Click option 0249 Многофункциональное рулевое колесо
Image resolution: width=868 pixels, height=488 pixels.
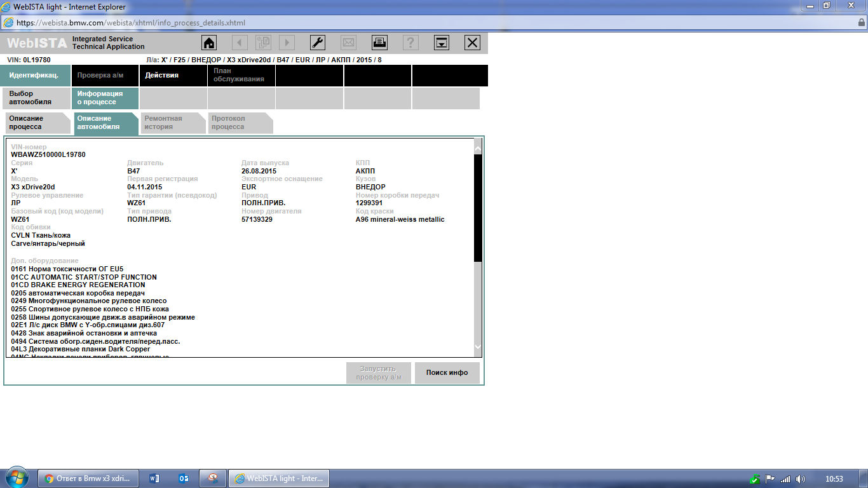click(89, 301)
